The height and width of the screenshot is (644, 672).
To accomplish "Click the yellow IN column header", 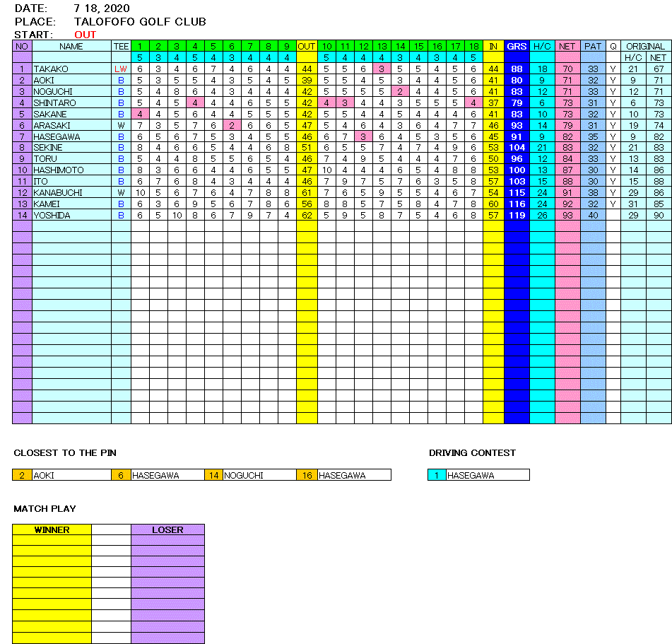I will tap(493, 46).
